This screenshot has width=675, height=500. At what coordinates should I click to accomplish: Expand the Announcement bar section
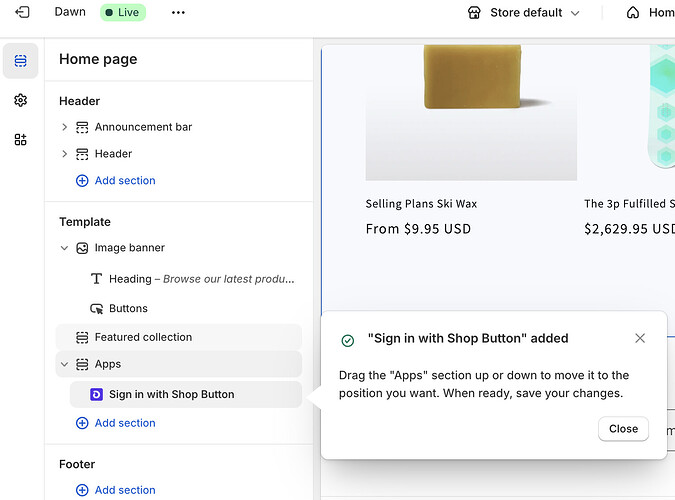coord(65,127)
